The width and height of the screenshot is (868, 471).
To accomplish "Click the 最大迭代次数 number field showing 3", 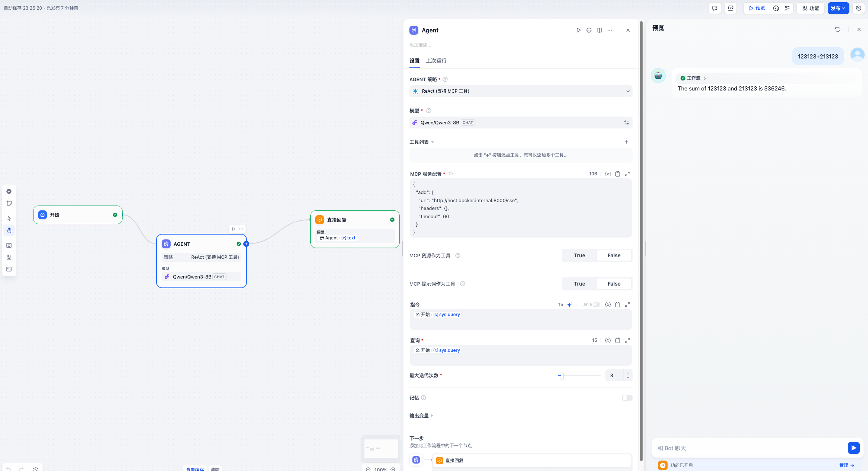I will [615, 375].
